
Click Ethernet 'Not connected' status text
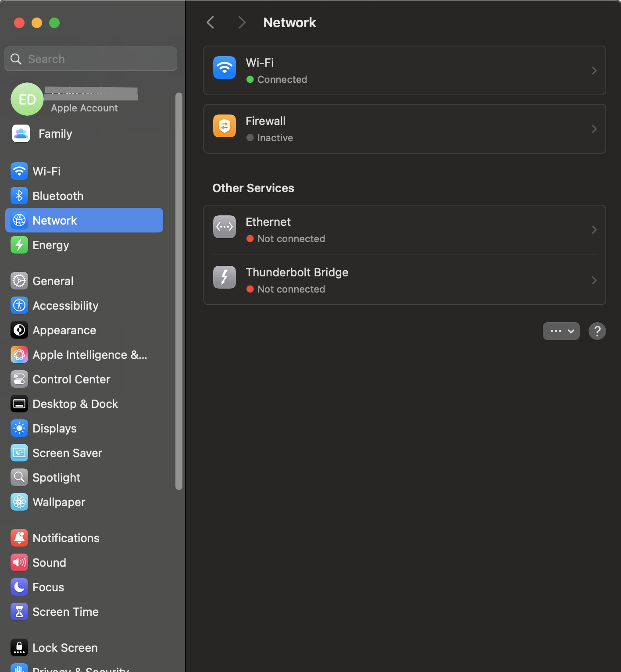291,239
